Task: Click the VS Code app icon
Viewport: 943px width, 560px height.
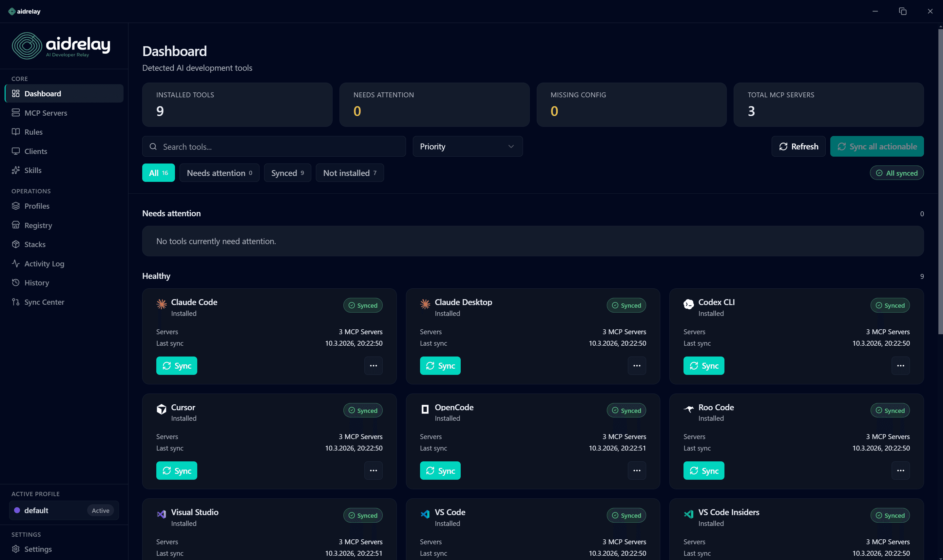Action: pyautogui.click(x=425, y=514)
